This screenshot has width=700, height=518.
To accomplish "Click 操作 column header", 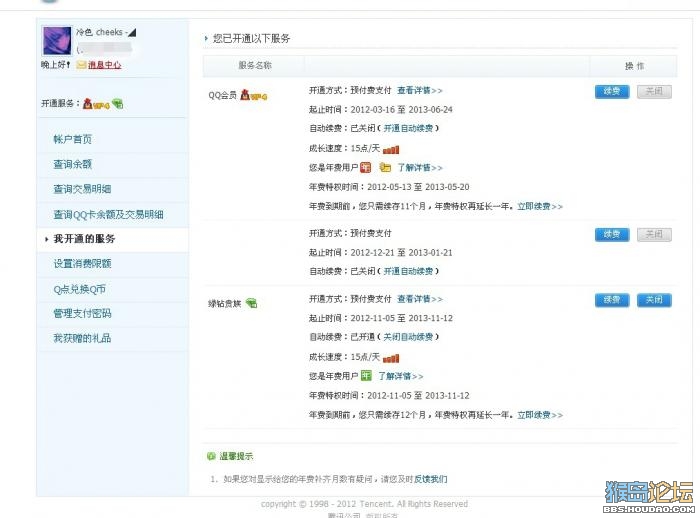I will tap(634, 66).
